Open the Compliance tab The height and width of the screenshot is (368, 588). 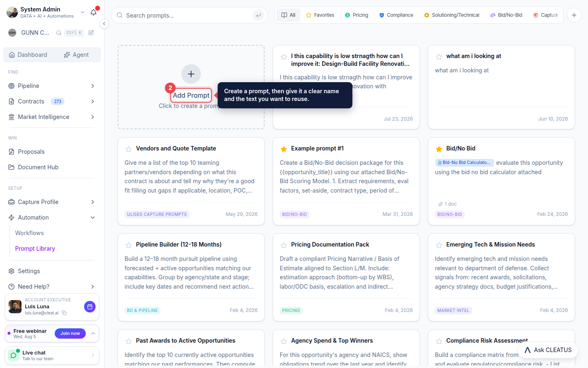pyautogui.click(x=396, y=15)
